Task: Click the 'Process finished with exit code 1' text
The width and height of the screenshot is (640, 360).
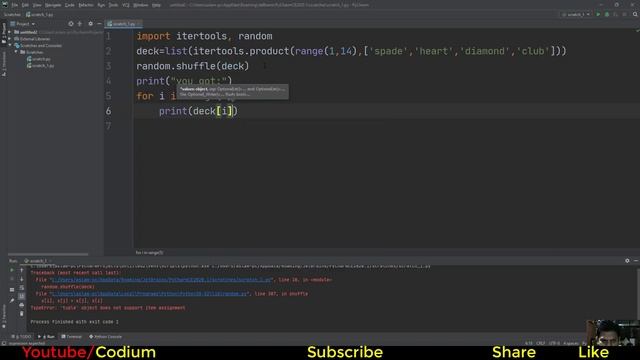Action: tap(74, 322)
